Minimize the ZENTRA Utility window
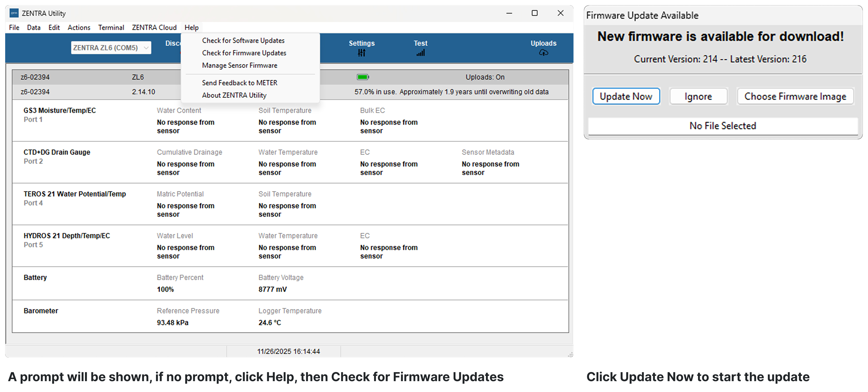This screenshot has height=392, width=868. (509, 13)
